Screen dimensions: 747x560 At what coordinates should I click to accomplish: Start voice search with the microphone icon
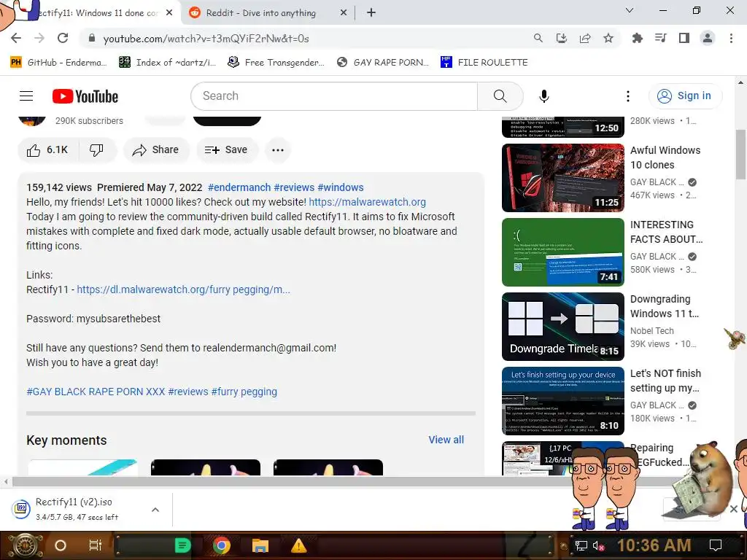coord(543,96)
